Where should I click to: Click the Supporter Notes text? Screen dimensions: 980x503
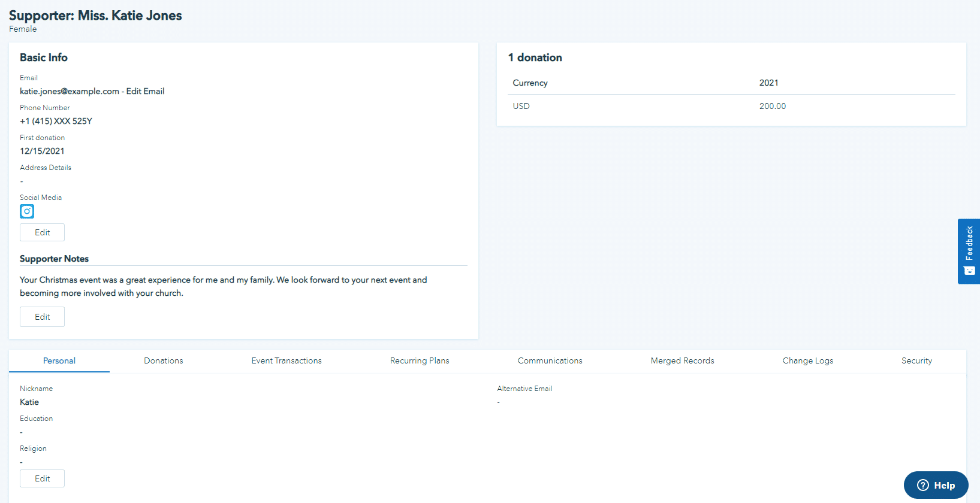(223, 286)
